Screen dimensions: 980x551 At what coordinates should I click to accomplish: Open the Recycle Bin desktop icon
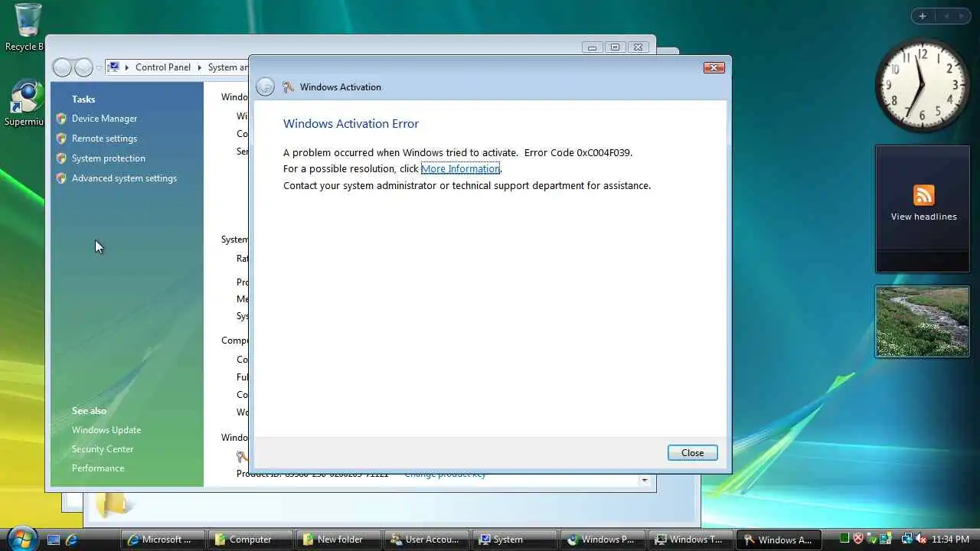(27, 27)
